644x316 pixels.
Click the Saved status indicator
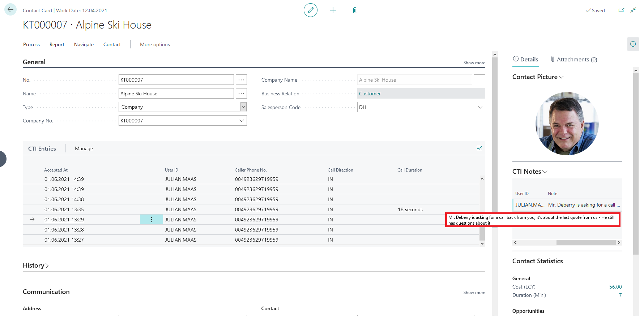click(595, 10)
